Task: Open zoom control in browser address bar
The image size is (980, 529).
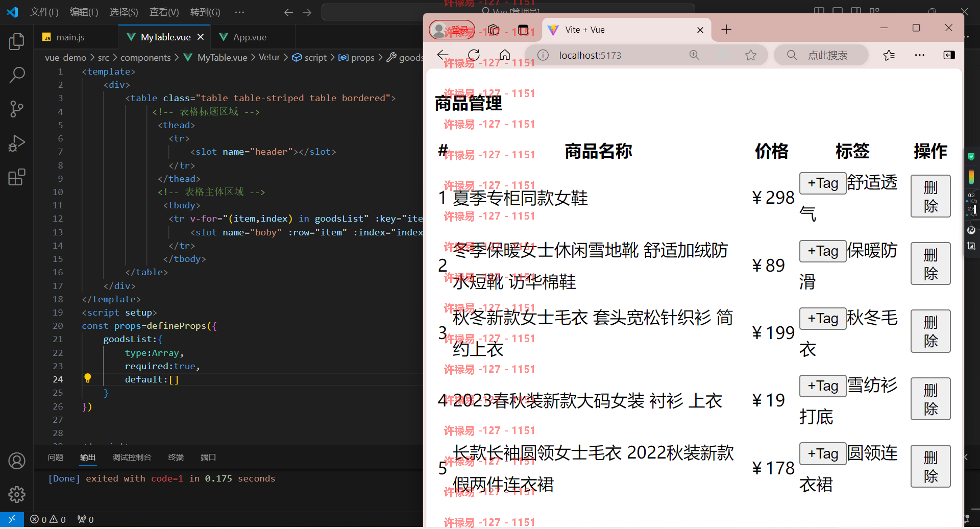Action: point(694,55)
